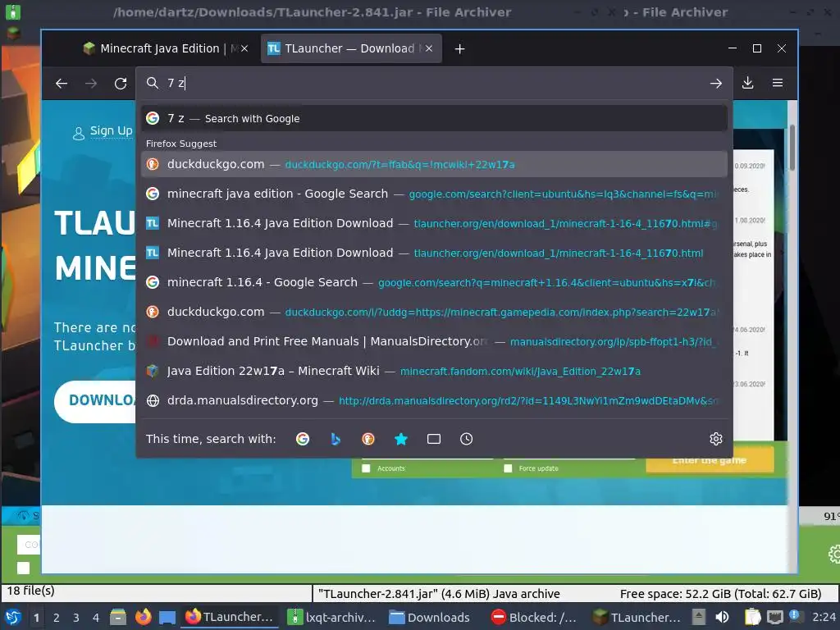Viewport: 840px width, 630px height.
Task: Activate the TLauncher Firefox window taskbar entry
Action: pyautogui.click(x=229, y=617)
